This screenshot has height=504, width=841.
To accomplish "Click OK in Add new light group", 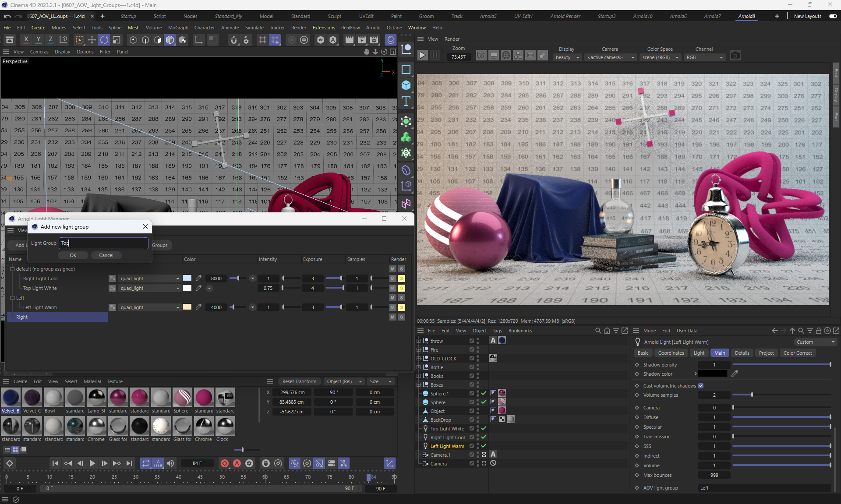I will 73,255.
